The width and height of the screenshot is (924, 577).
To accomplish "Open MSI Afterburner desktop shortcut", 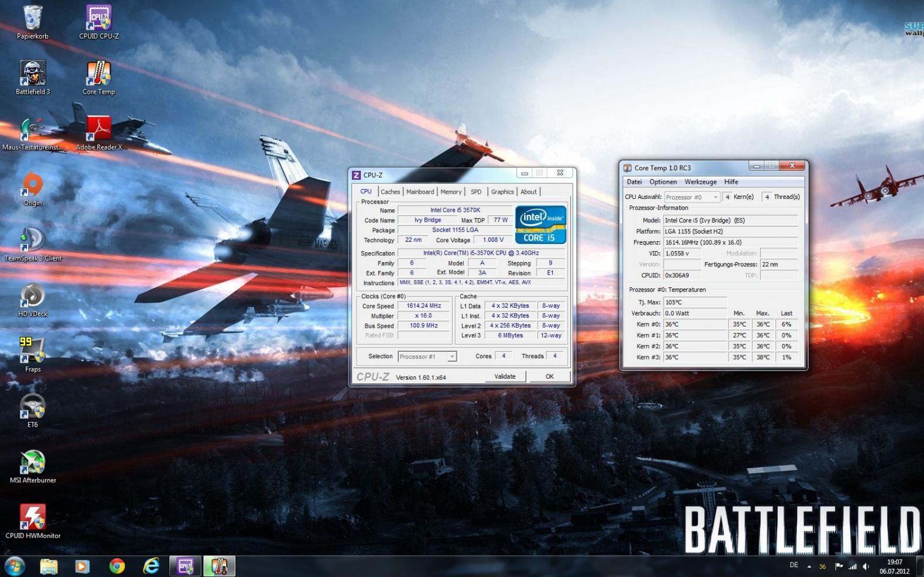I will (x=33, y=466).
